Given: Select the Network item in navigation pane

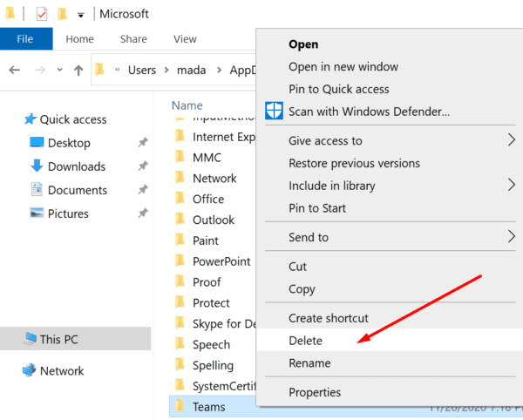Looking at the screenshot, I should point(62,370).
